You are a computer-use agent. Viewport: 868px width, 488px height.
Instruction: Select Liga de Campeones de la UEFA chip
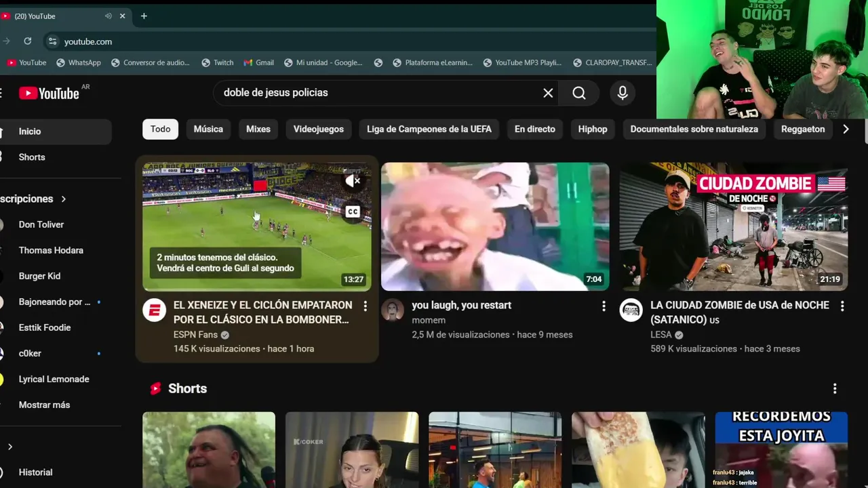pyautogui.click(x=429, y=129)
